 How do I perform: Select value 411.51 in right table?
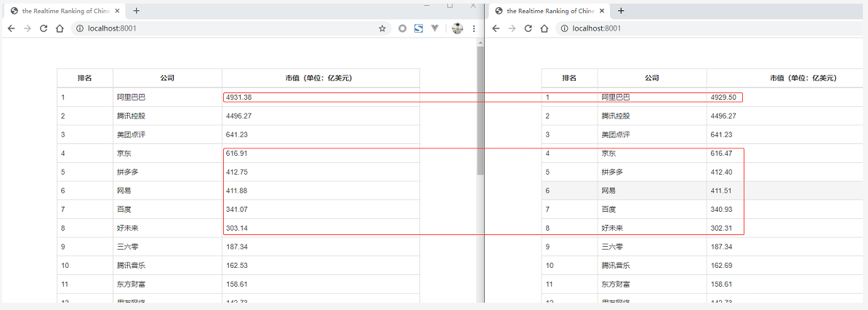pyautogui.click(x=721, y=191)
